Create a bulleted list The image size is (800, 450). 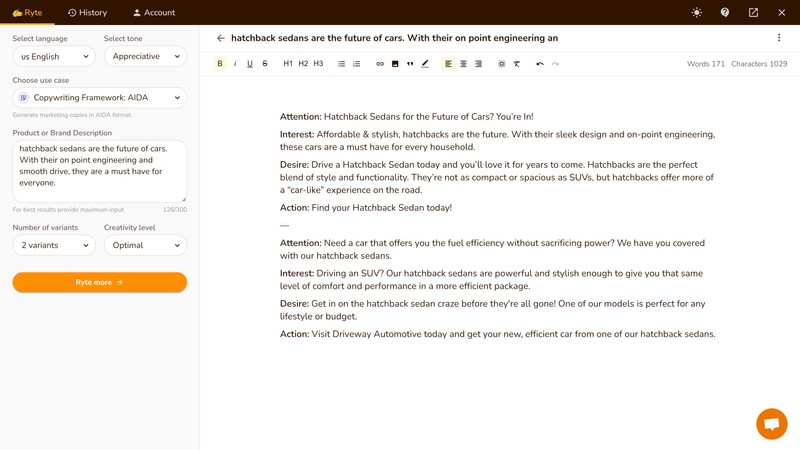point(342,64)
